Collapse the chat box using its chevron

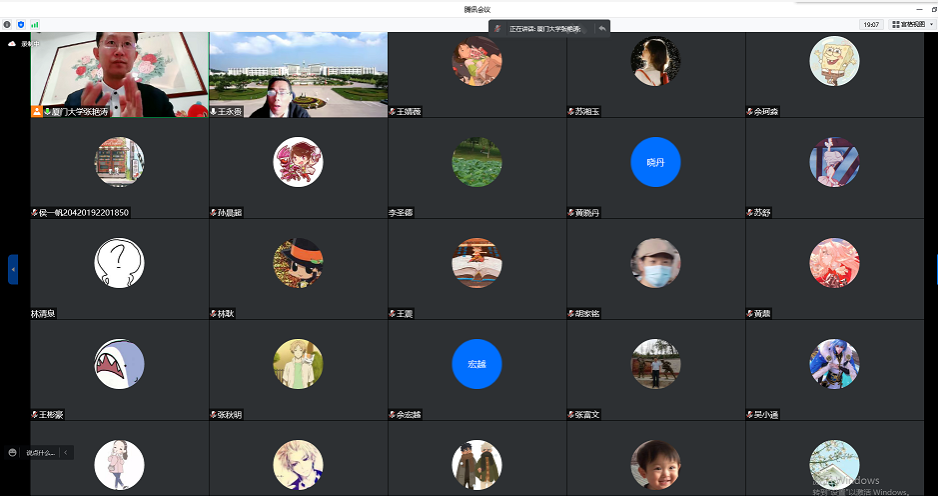[x=65, y=453]
